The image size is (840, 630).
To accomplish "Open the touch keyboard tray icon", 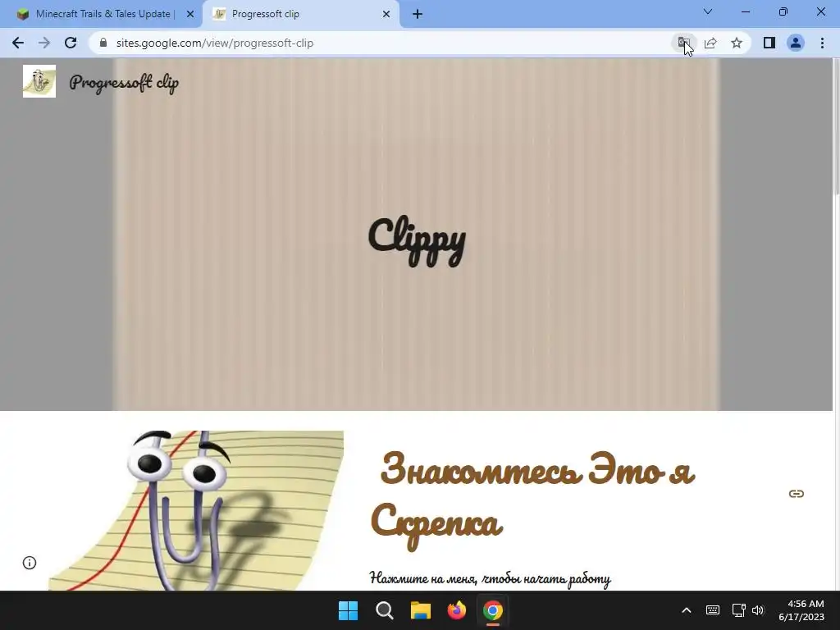I will (713, 610).
